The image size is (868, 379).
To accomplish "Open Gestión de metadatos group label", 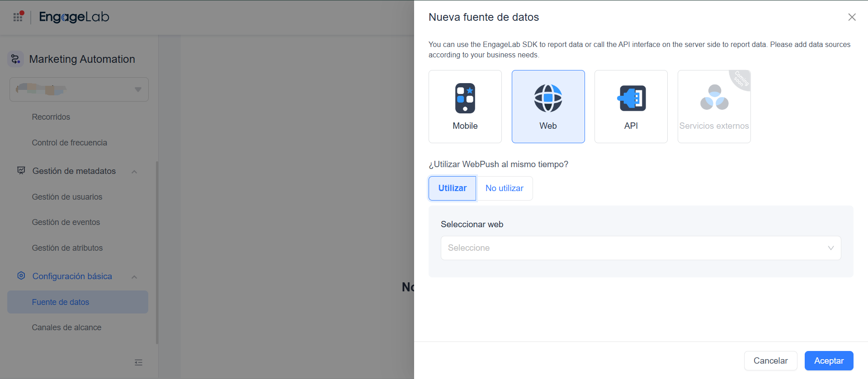I will click(74, 171).
